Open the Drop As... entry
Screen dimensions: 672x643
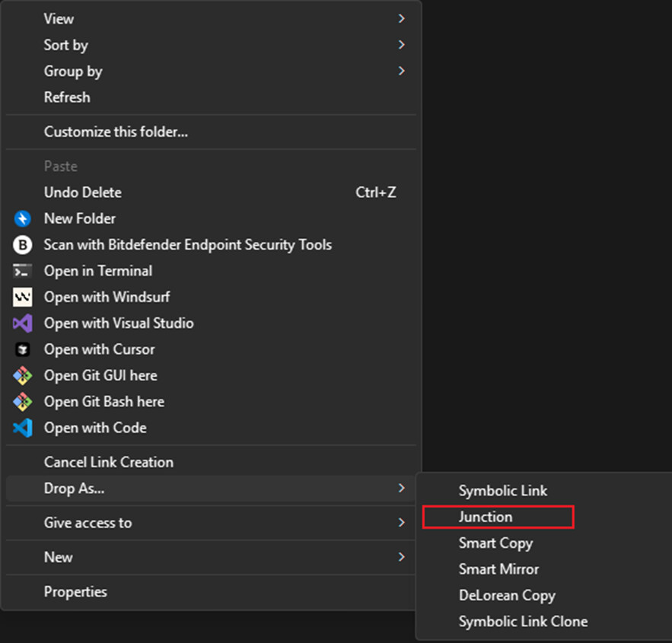211,489
